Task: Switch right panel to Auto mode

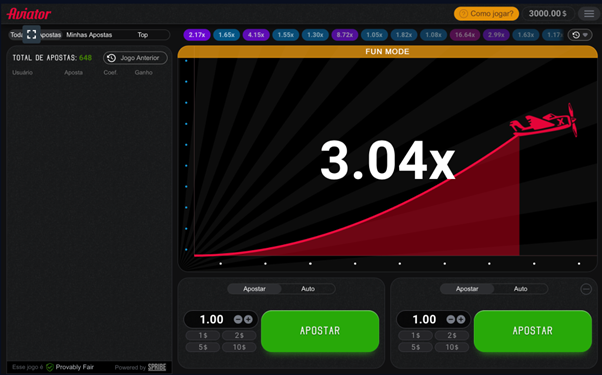Action: click(521, 289)
